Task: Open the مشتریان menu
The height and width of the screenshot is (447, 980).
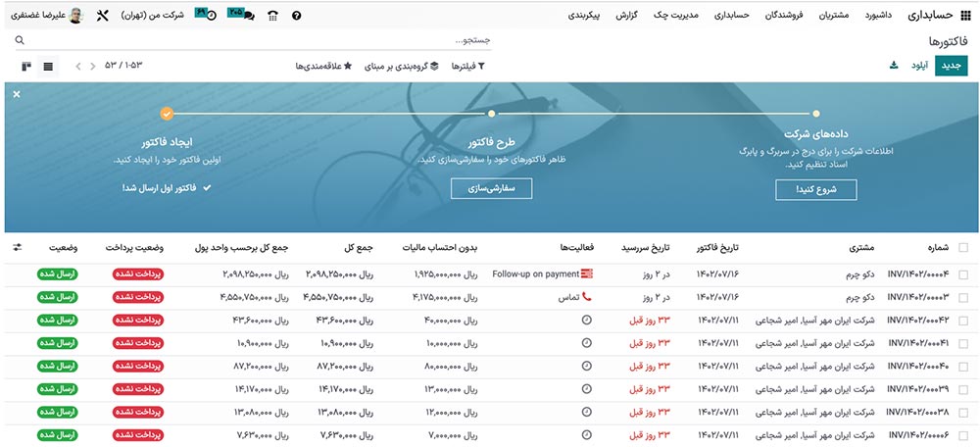Action: pyautogui.click(x=834, y=16)
